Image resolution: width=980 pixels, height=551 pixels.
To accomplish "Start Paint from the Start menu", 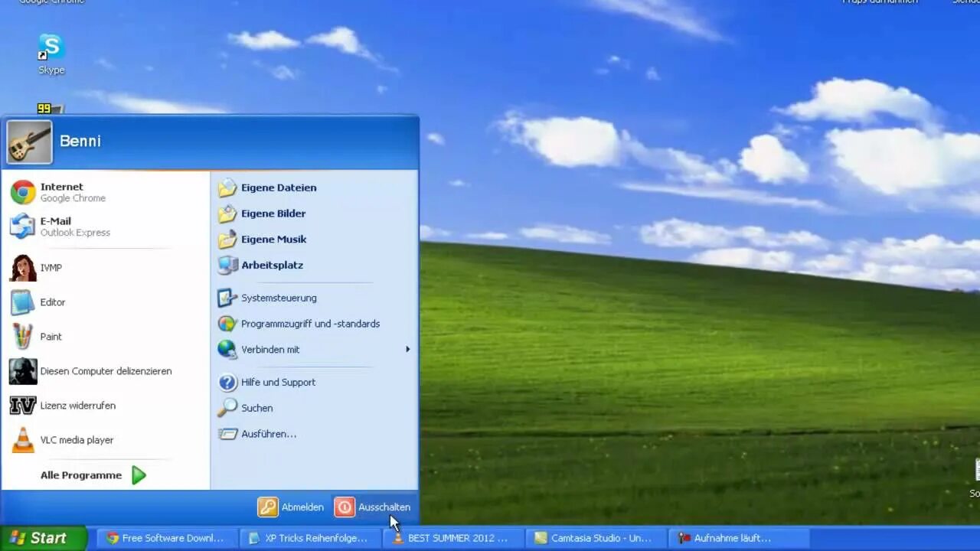I will pos(23,337).
